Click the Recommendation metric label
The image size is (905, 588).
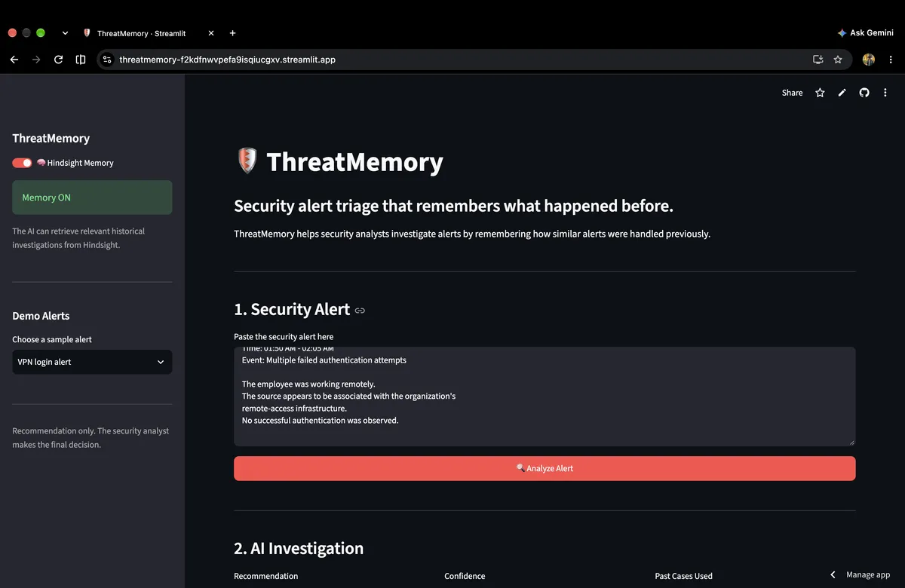pyautogui.click(x=266, y=576)
